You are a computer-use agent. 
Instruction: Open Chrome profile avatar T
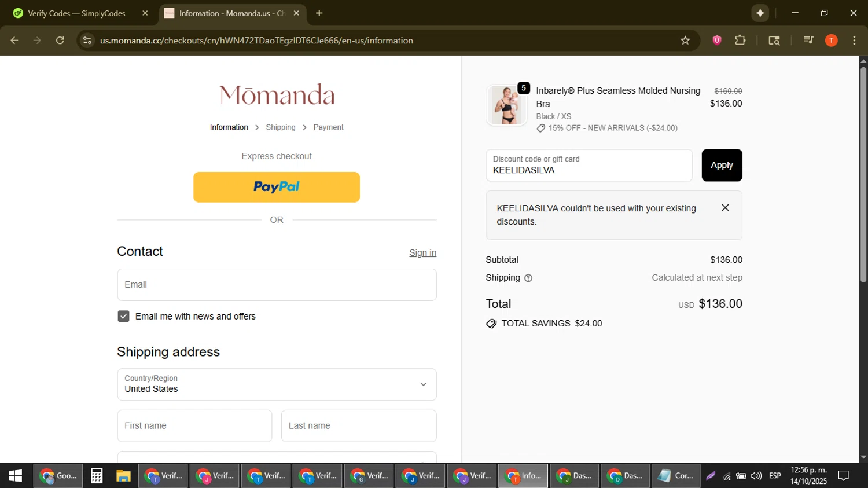point(832,41)
